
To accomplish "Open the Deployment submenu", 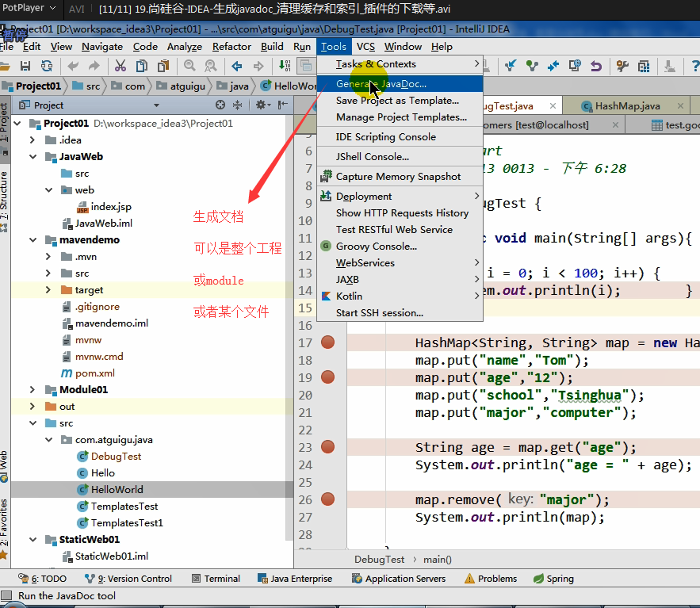I will (x=400, y=197).
